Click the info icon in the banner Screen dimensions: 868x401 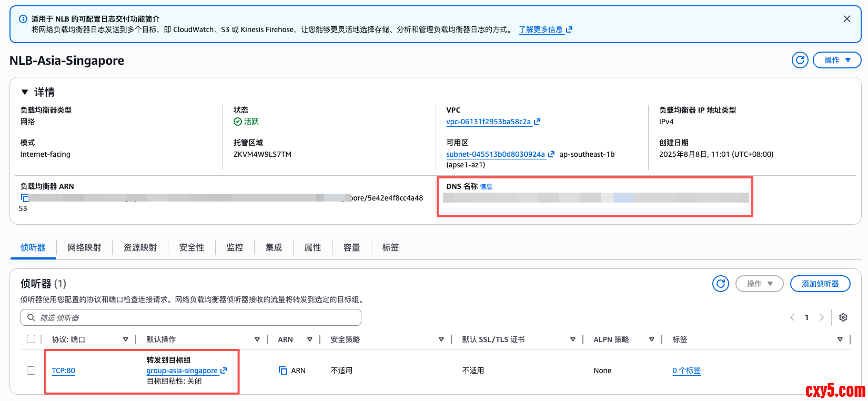tap(23, 19)
